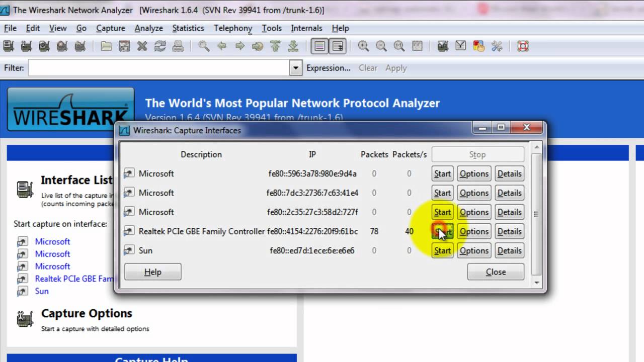Screen dimensions: 644x362
Task: Click the Clear filter button
Action: [368, 68]
